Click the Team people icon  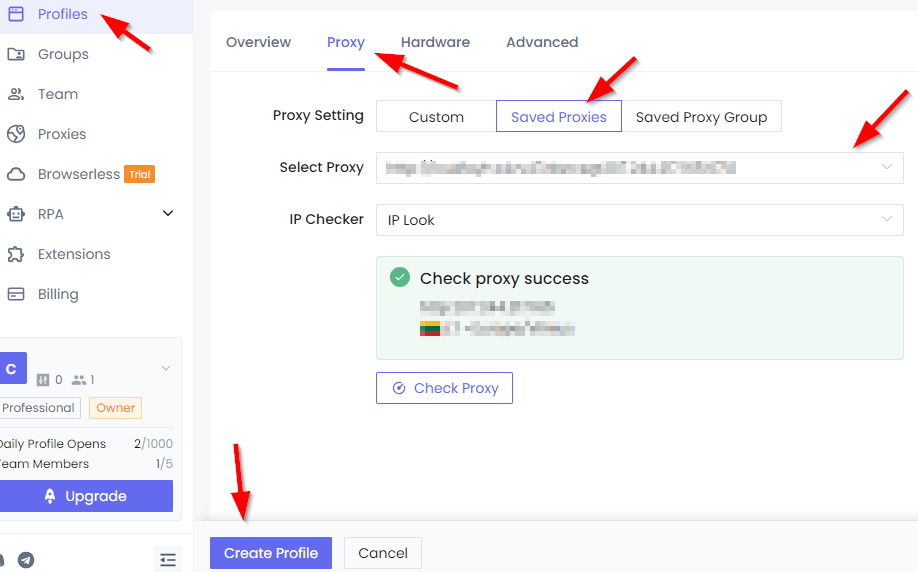pos(16,94)
